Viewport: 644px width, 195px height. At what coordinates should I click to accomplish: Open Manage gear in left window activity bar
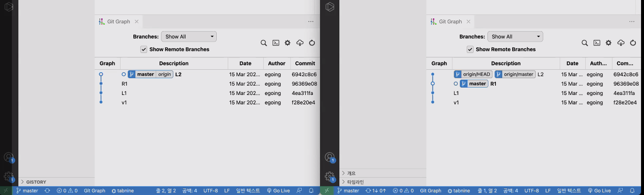tap(9, 176)
